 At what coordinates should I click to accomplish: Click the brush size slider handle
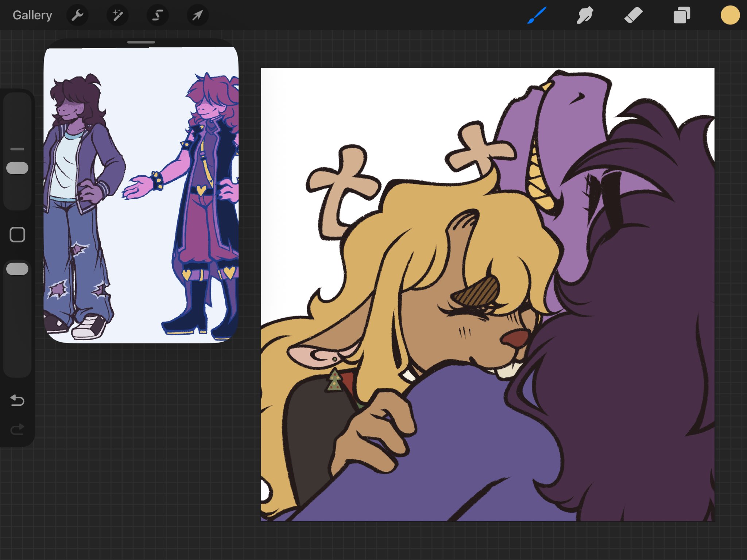[17, 168]
